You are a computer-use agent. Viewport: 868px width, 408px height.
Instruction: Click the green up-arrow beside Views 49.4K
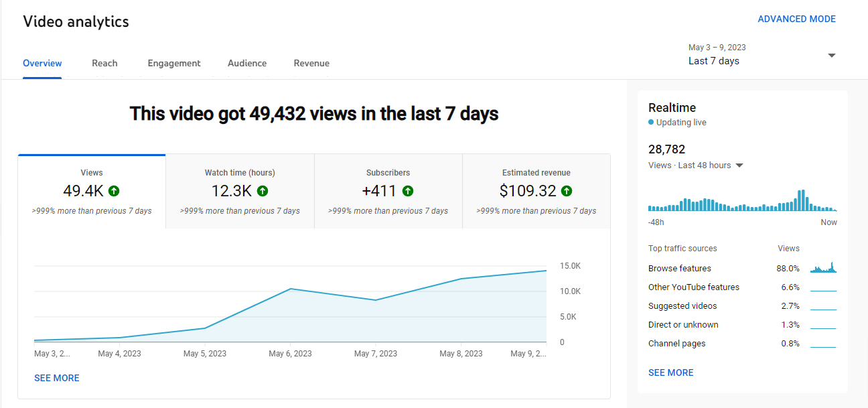pyautogui.click(x=114, y=191)
